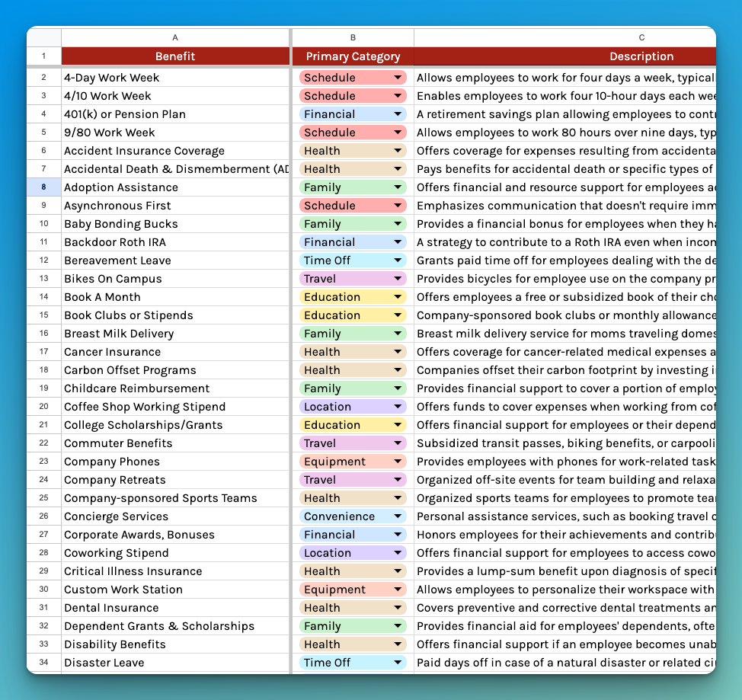Click the description starting 'Breast milk delivery service'

[x=565, y=334]
